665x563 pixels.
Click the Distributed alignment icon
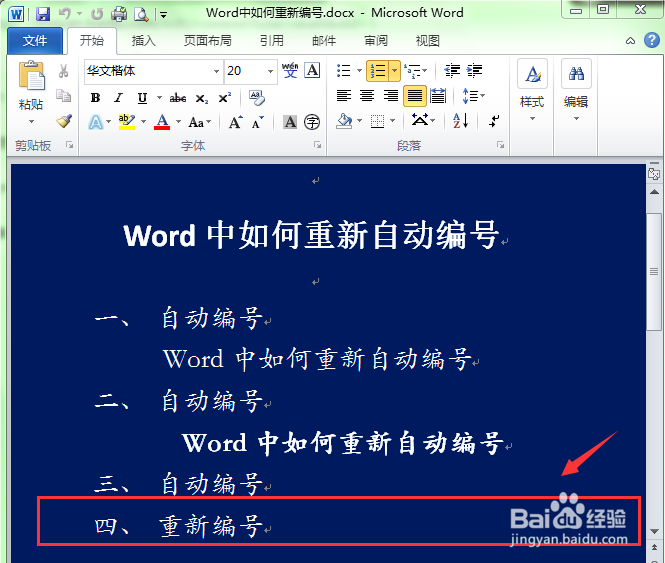438,96
